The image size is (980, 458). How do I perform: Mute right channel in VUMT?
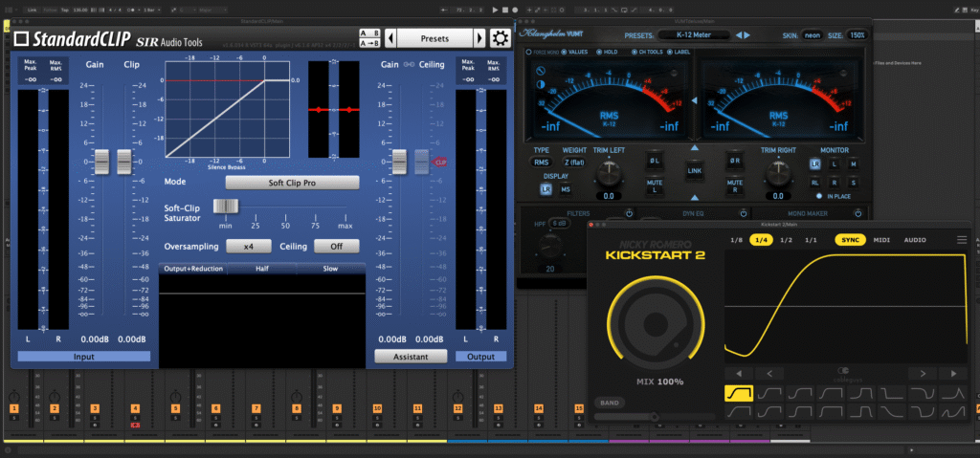tap(734, 185)
